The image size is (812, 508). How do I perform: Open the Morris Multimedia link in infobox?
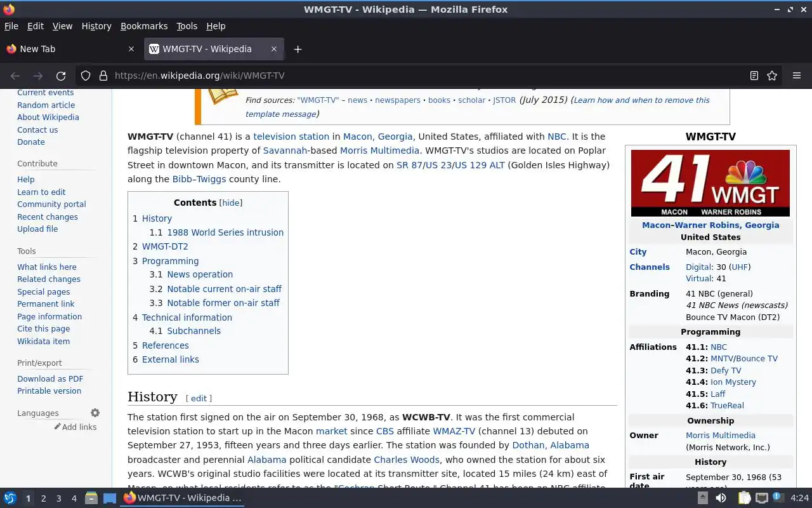click(x=721, y=436)
